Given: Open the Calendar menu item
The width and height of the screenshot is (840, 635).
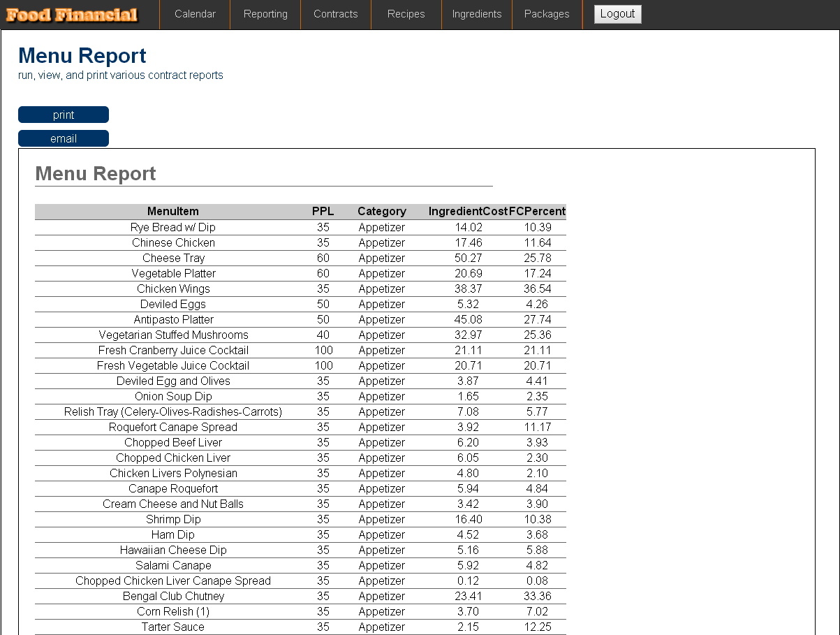Looking at the screenshot, I should coord(195,14).
